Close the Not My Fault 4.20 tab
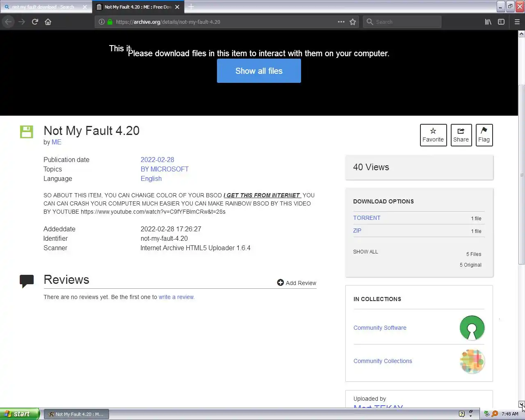The height and width of the screenshot is (420, 525). tap(177, 7)
